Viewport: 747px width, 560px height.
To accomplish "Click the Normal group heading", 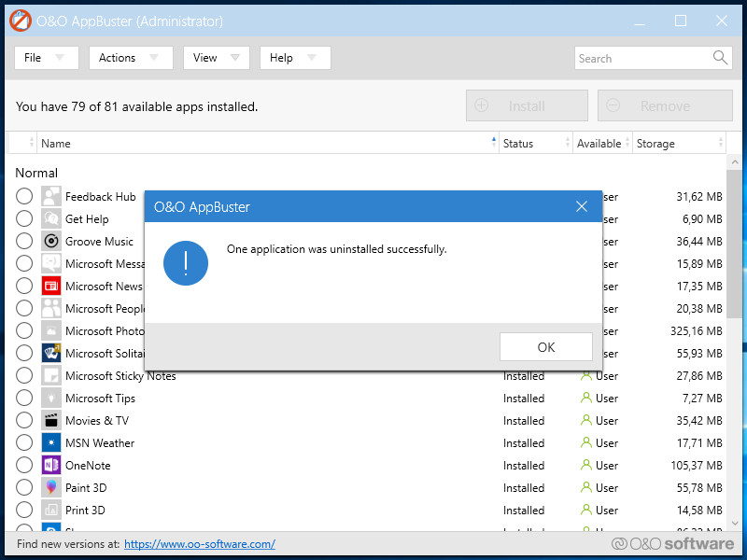I will 36,173.
